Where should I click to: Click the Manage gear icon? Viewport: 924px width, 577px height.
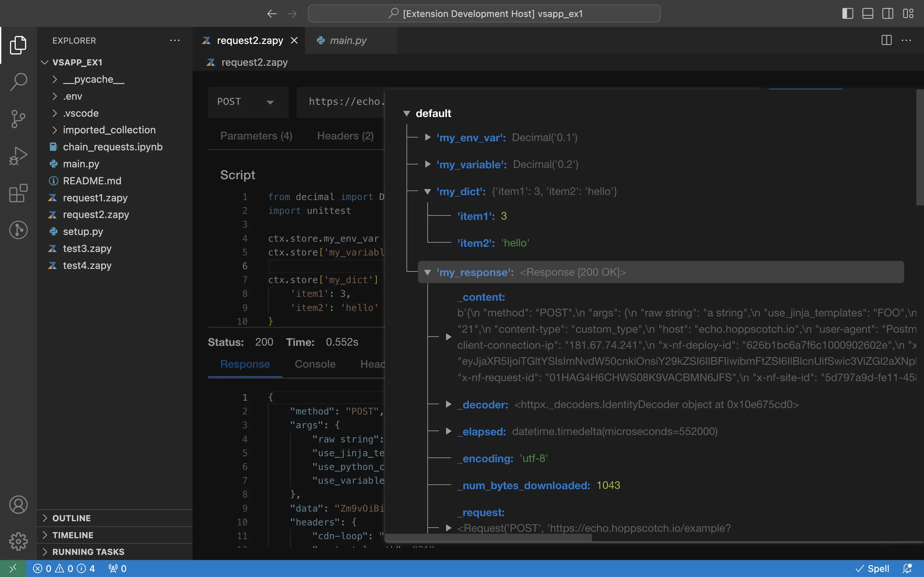(x=18, y=541)
